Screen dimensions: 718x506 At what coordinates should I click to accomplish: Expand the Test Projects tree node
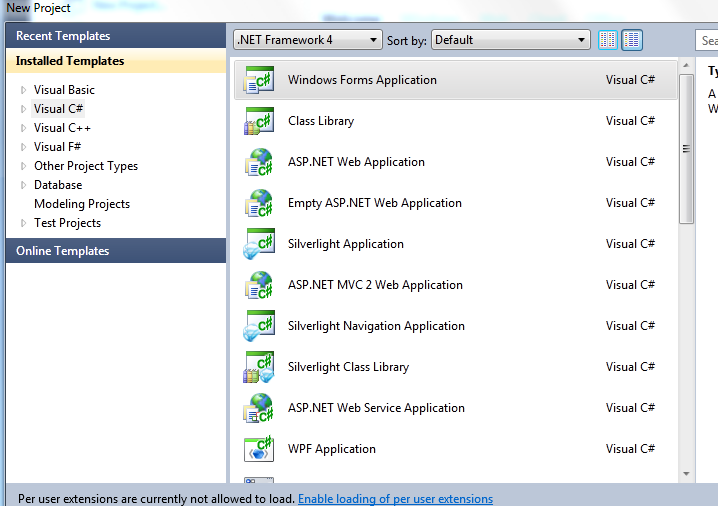tap(23, 223)
